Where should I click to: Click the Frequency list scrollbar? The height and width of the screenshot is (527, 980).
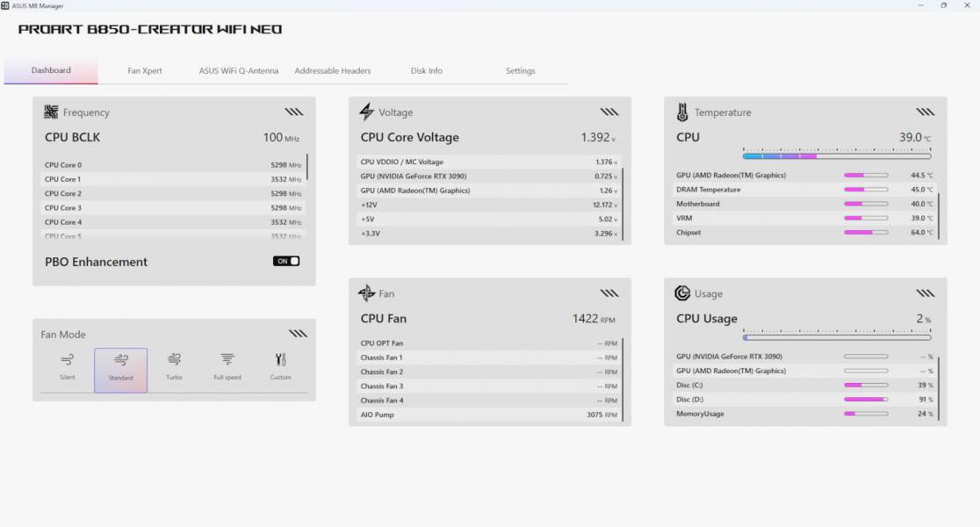pos(306,167)
